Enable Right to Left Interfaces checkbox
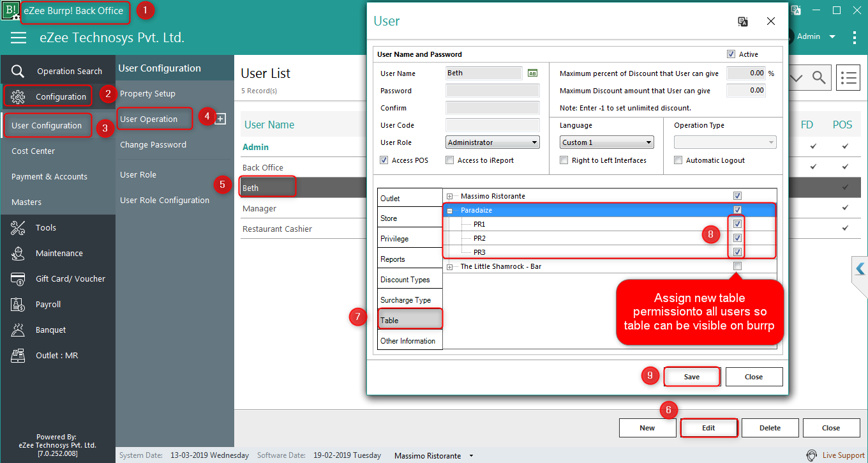 point(564,160)
